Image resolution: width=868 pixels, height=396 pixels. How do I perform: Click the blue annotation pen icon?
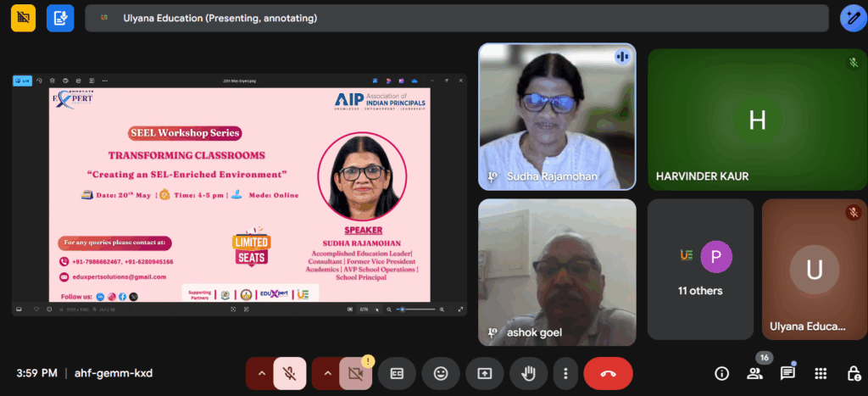pyautogui.click(x=851, y=18)
